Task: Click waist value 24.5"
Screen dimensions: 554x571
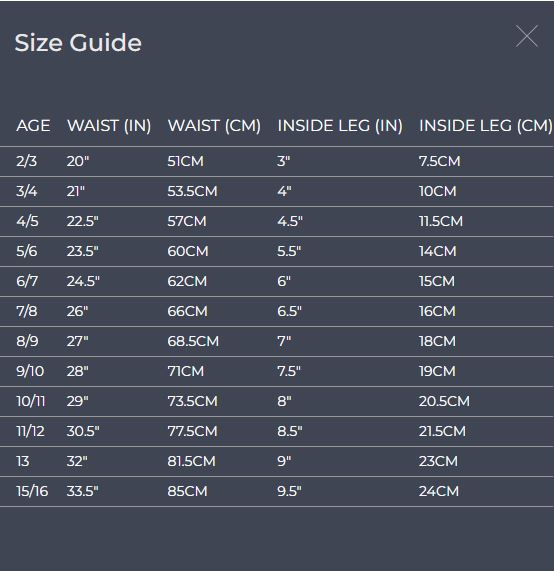Action: (x=83, y=281)
